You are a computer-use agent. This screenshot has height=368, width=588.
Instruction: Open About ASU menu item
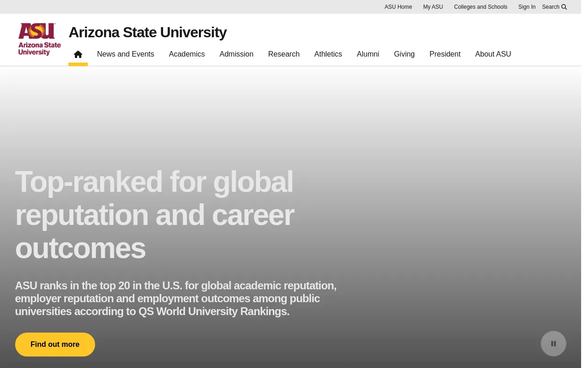pyautogui.click(x=493, y=54)
